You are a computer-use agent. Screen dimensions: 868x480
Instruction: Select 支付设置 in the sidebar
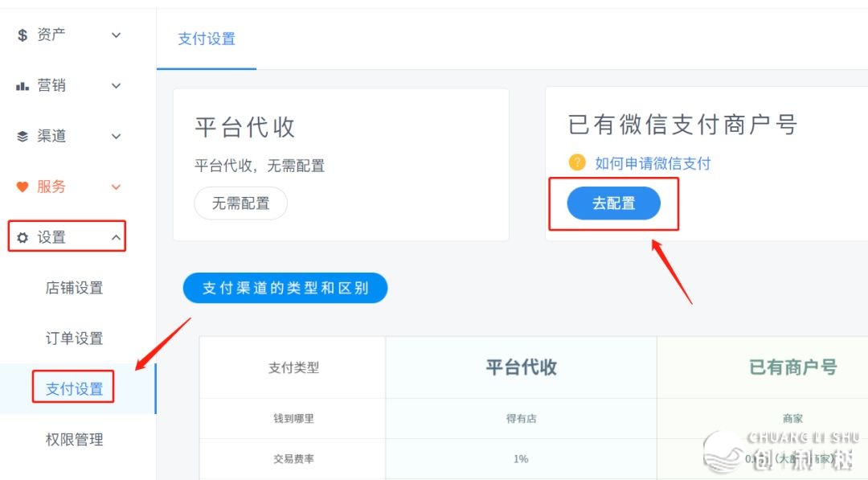(x=74, y=389)
